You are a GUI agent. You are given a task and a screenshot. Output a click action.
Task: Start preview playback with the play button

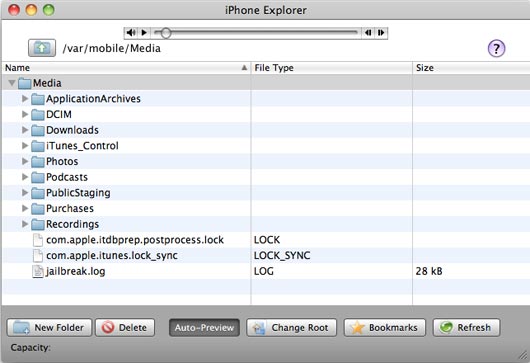[x=144, y=32]
